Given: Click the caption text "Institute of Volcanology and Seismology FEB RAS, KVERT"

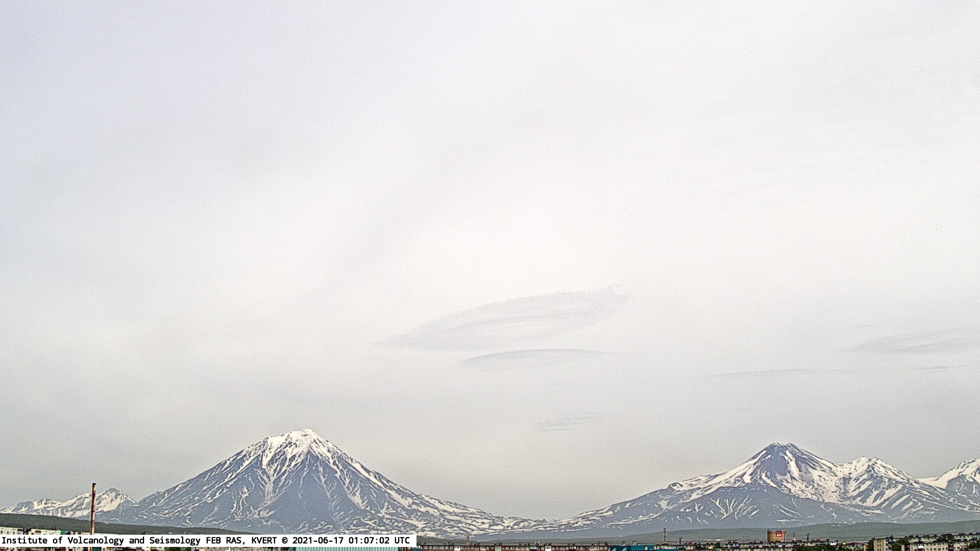Looking at the screenshot, I should 140,540.
